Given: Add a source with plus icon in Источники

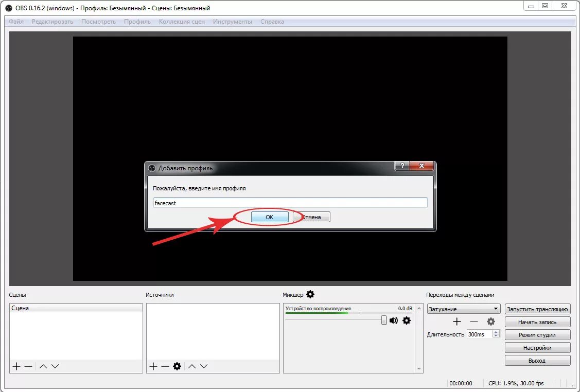Looking at the screenshot, I should [x=153, y=366].
